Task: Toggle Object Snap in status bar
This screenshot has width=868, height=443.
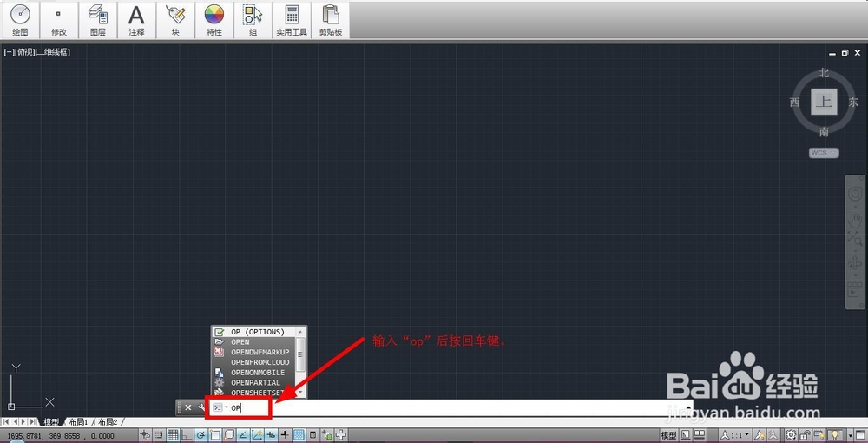Action: [214, 435]
